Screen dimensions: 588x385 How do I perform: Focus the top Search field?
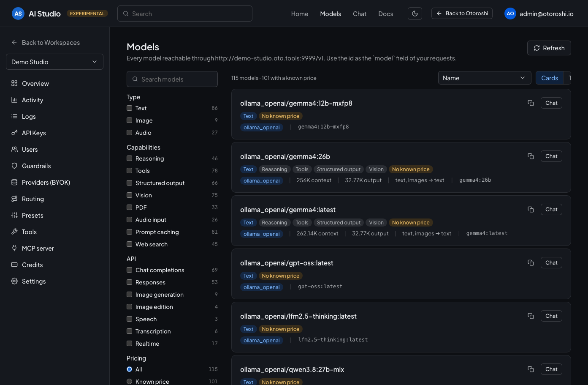pos(185,14)
